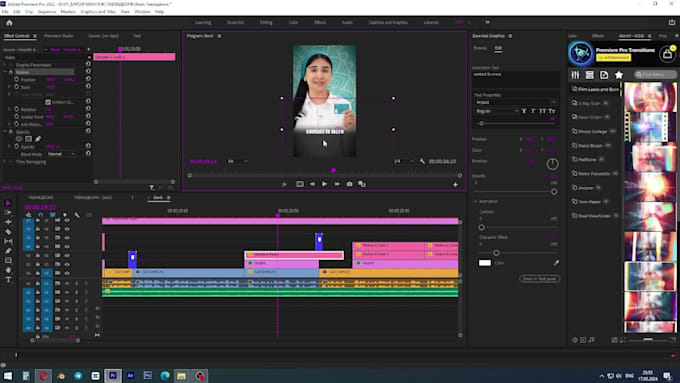Select the free draw bezier mask pen
This screenshot has width=680, height=383.
click(38, 139)
